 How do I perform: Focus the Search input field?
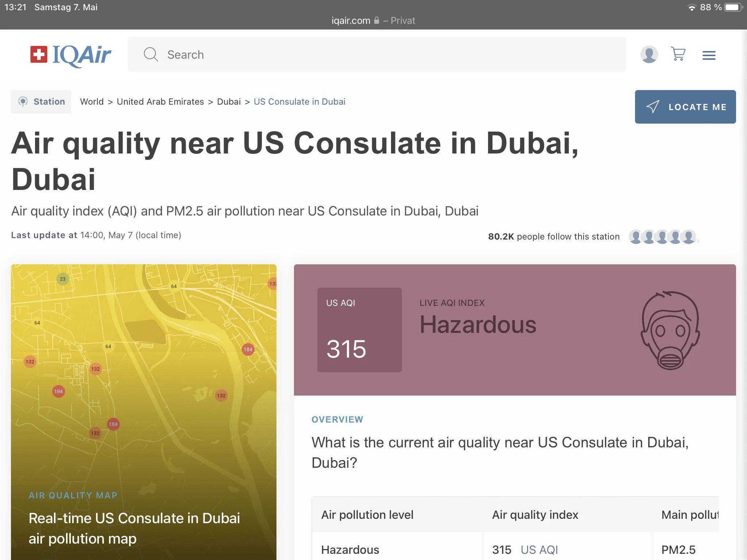click(x=376, y=54)
